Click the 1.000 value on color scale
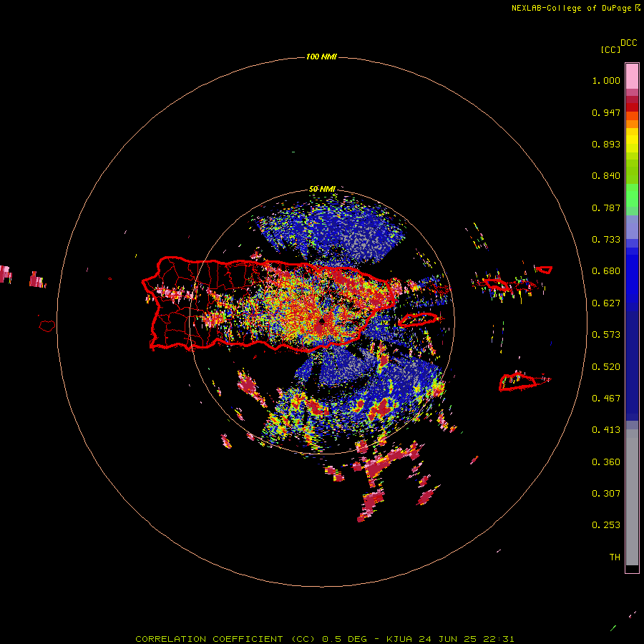644x644 pixels. pos(606,80)
